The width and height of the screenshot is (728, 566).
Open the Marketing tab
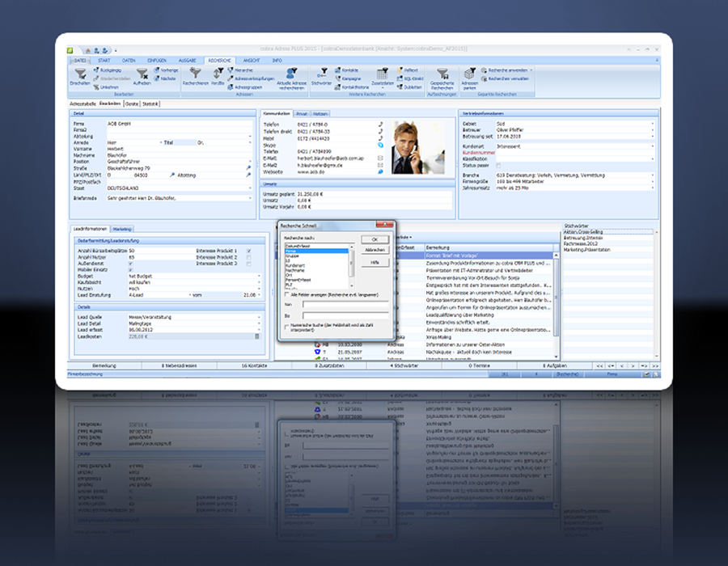click(x=122, y=229)
